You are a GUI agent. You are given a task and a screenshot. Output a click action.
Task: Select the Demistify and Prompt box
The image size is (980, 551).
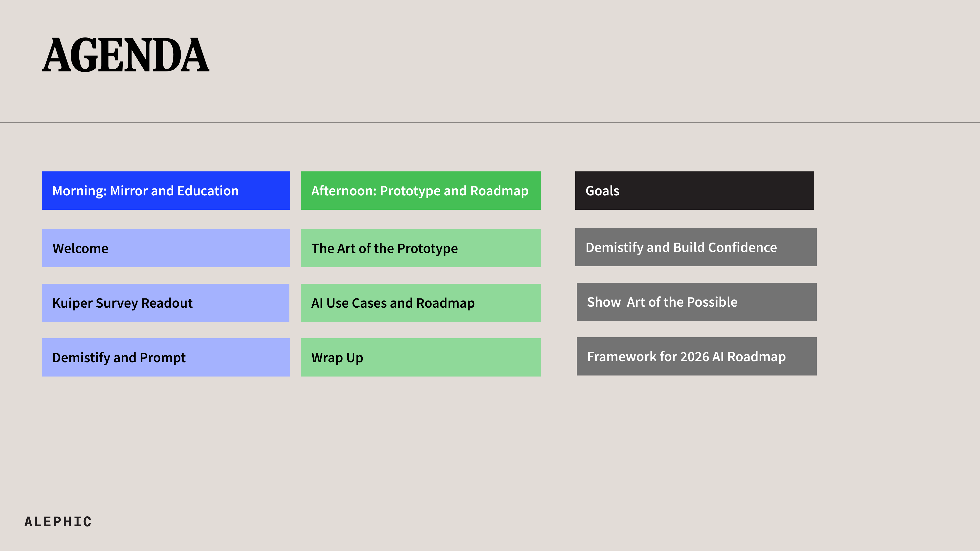(166, 357)
